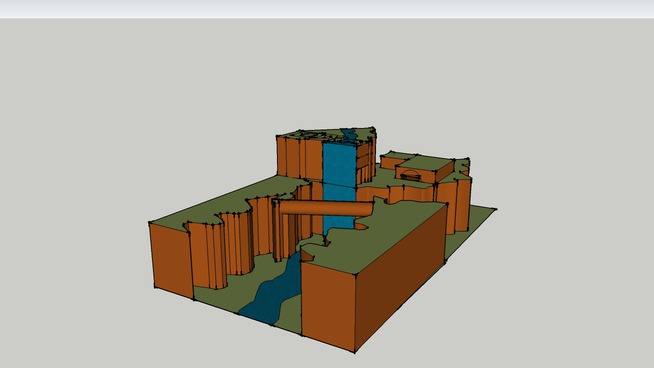The width and height of the screenshot is (654, 368).
Task: Click the blank light title bar
Action: coord(327,9)
